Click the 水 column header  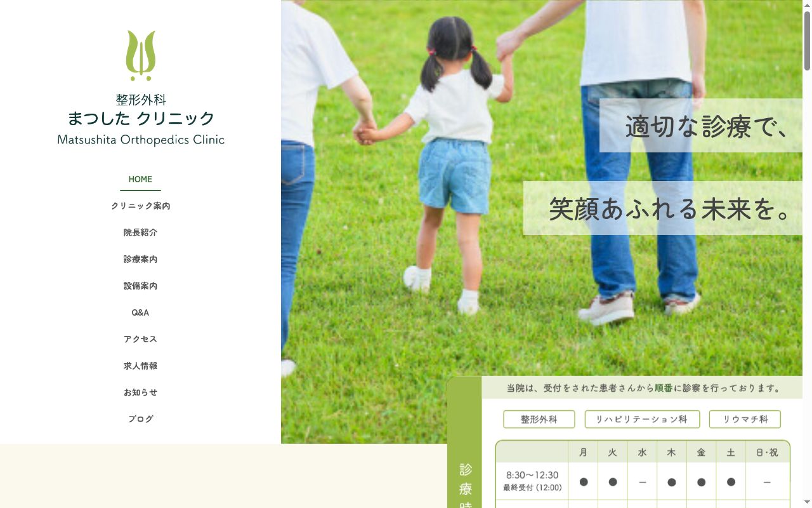coord(642,452)
